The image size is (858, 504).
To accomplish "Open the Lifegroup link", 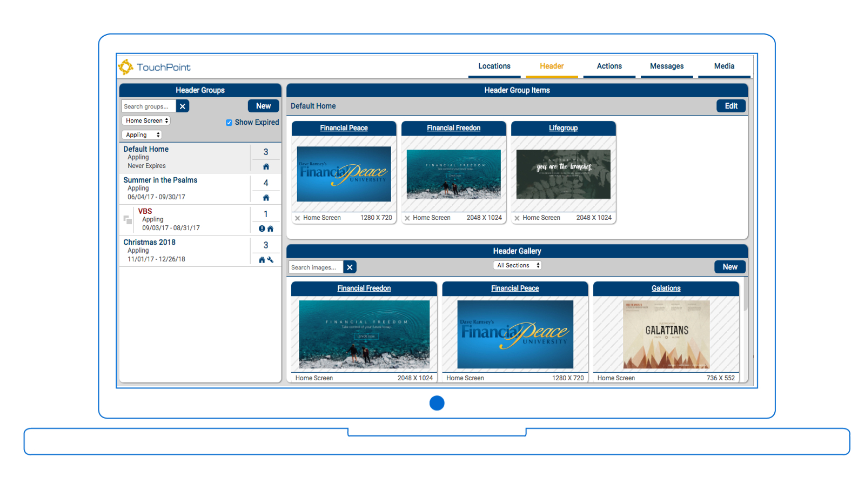I will point(563,128).
